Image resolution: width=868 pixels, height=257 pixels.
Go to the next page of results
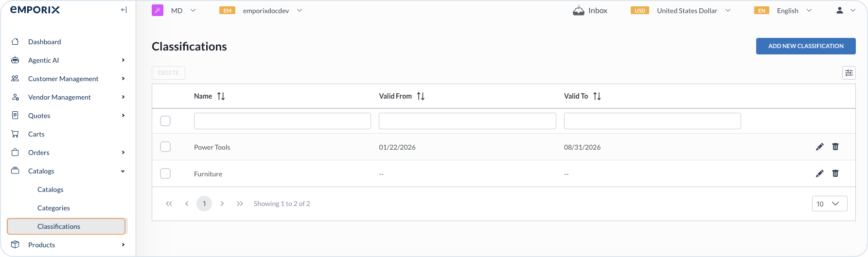click(x=222, y=204)
